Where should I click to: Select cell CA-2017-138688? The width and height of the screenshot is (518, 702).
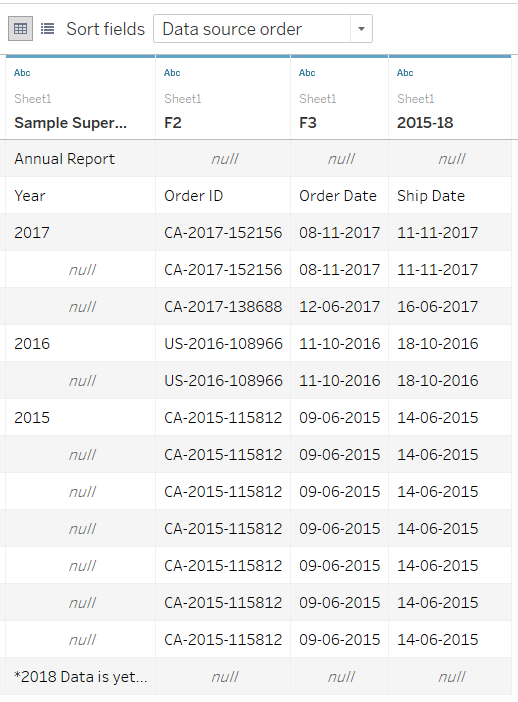click(223, 307)
